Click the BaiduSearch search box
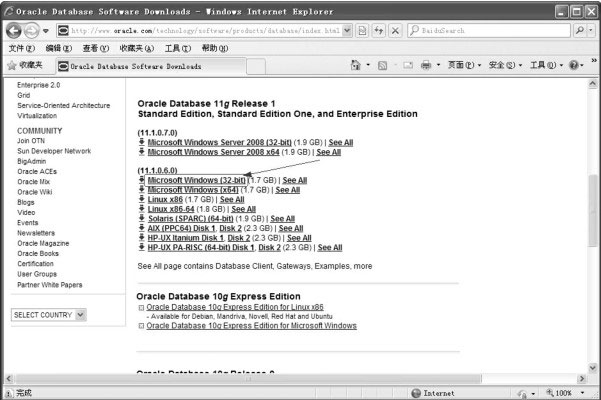Image resolution: width=601 pixels, height=400 pixels. pyautogui.click(x=489, y=30)
